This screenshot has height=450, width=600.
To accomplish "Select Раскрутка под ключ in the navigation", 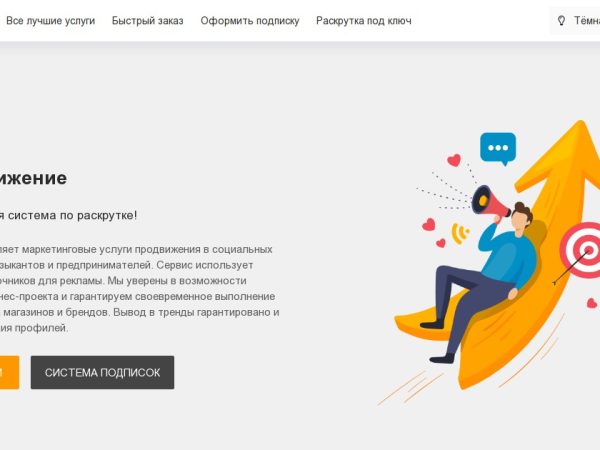I will point(364,21).
